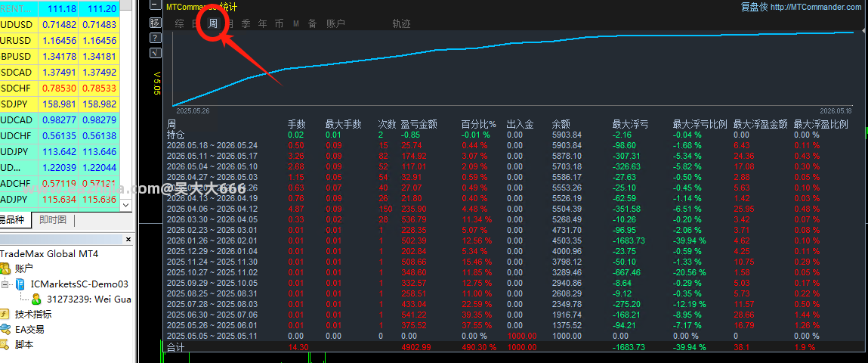The width and height of the screenshot is (868, 363).
Task: Click the 复盘侠 label at top right
Action: [x=754, y=7]
